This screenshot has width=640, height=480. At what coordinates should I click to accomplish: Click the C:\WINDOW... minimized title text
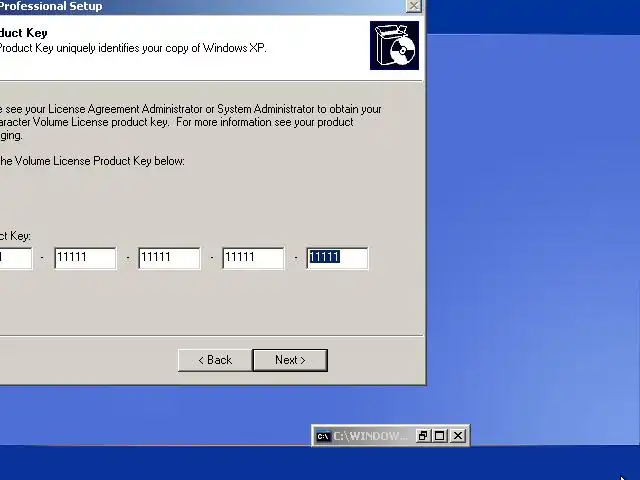click(x=370, y=436)
